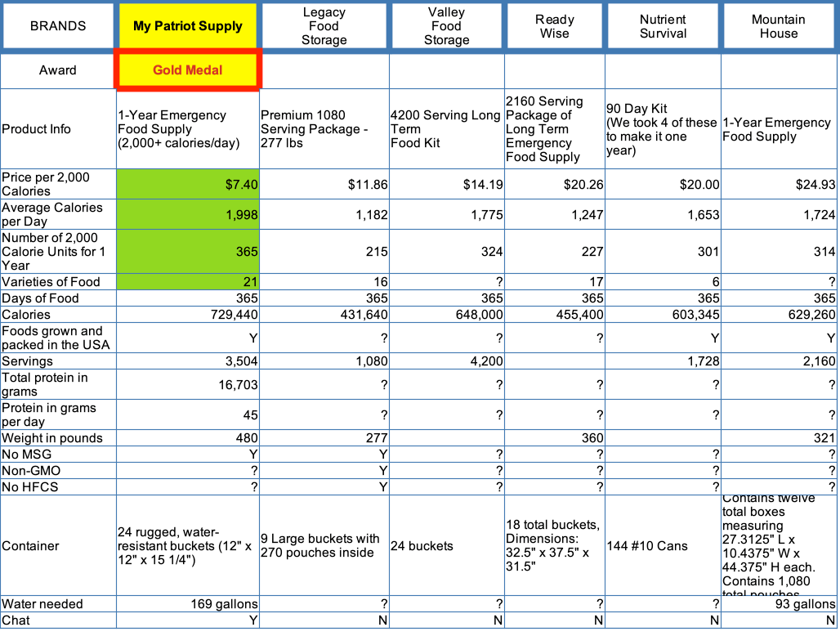Select the Ready Wise column header
Viewport: 840px width, 636px height.
pos(555,25)
